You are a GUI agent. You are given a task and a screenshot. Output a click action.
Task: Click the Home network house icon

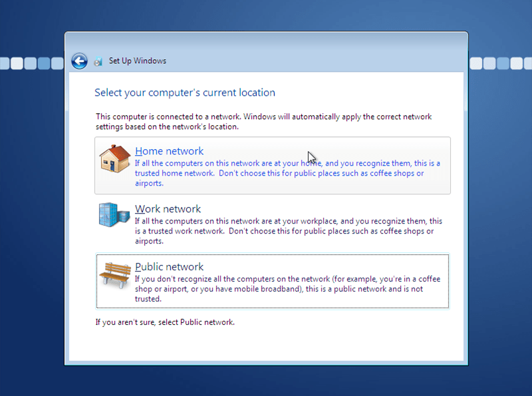pyautogui.click(x=114, y=160)
